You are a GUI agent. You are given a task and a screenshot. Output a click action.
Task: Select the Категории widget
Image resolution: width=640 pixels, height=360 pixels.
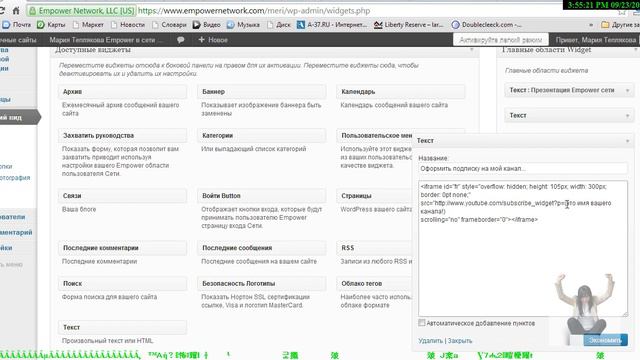(262, 136)
